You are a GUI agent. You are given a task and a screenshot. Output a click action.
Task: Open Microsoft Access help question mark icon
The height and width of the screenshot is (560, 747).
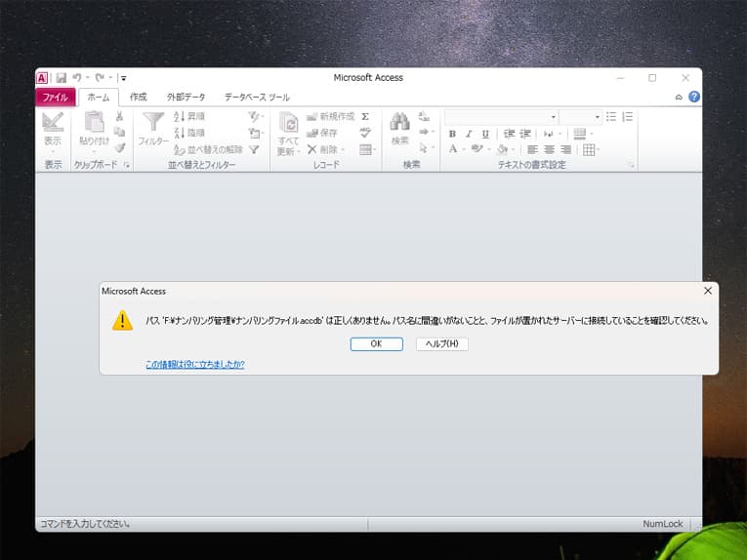694,98
